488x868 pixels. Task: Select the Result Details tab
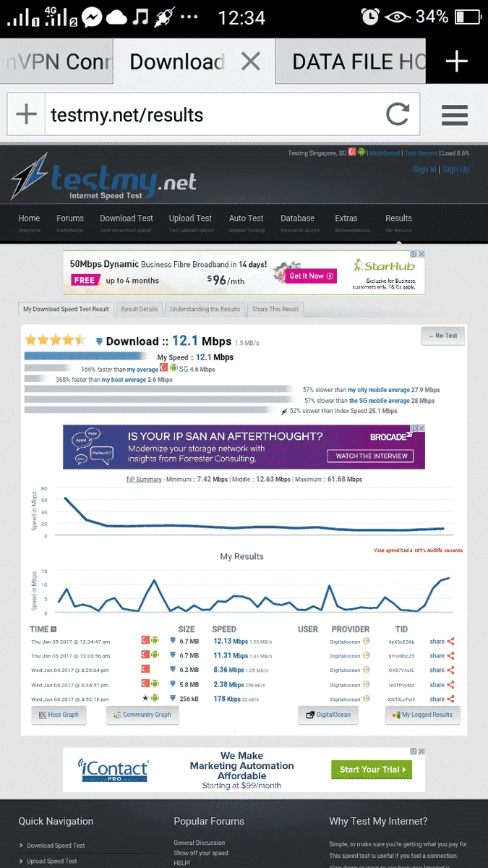pos(139,309)
